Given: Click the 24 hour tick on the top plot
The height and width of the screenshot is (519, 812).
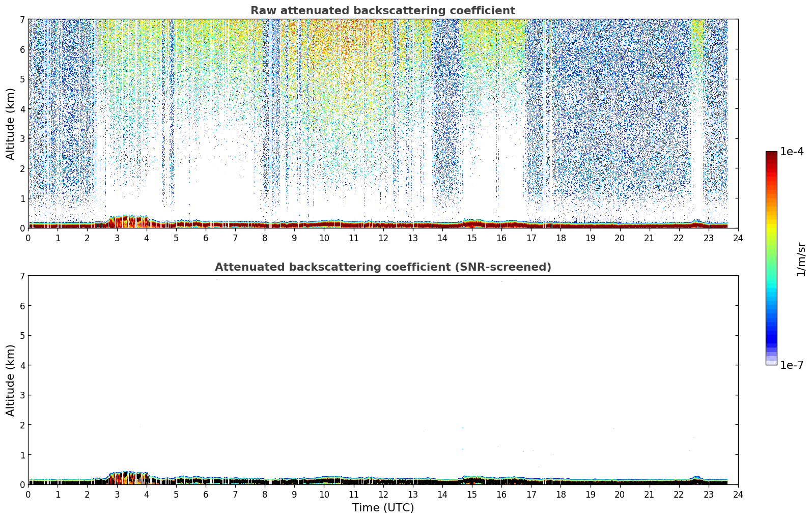Looking at the screenshot, I should click(738, 238).
